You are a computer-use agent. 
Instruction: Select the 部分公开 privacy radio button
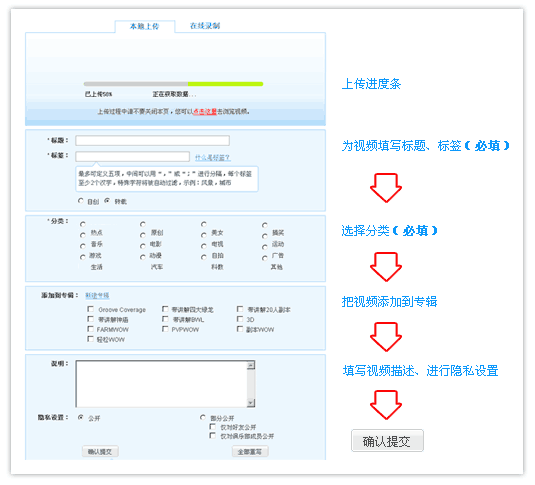pyautogui.click(x=203, y=417)
